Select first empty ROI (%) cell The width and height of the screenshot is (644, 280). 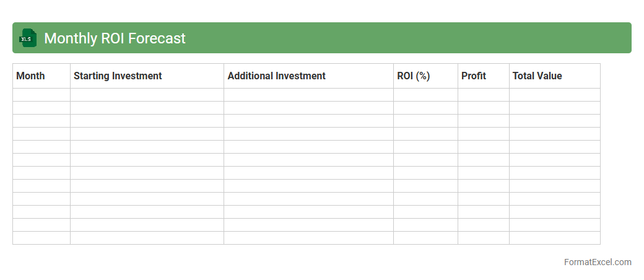click(425, 95)
